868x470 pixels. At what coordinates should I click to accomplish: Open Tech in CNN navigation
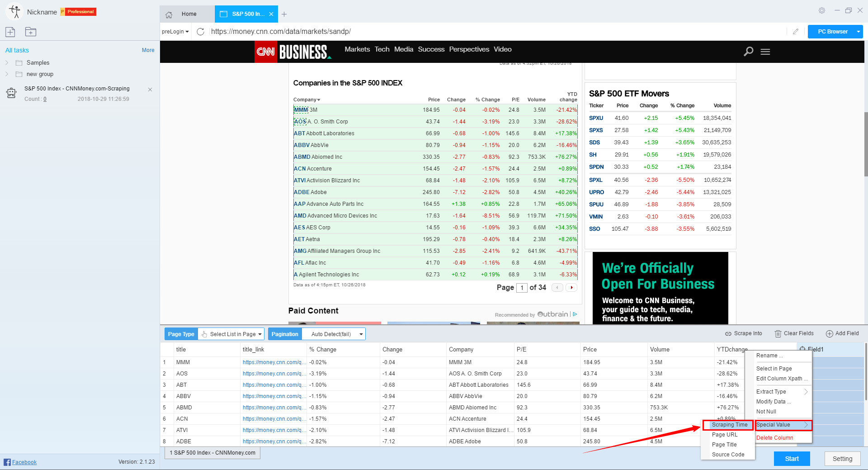coord(382,49)
